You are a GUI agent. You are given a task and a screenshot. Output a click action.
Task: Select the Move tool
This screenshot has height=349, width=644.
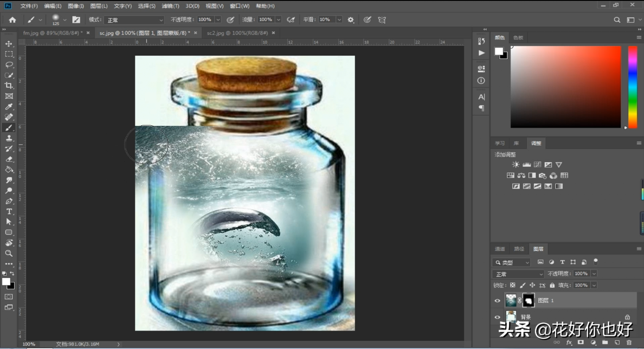tap(9, 43)
